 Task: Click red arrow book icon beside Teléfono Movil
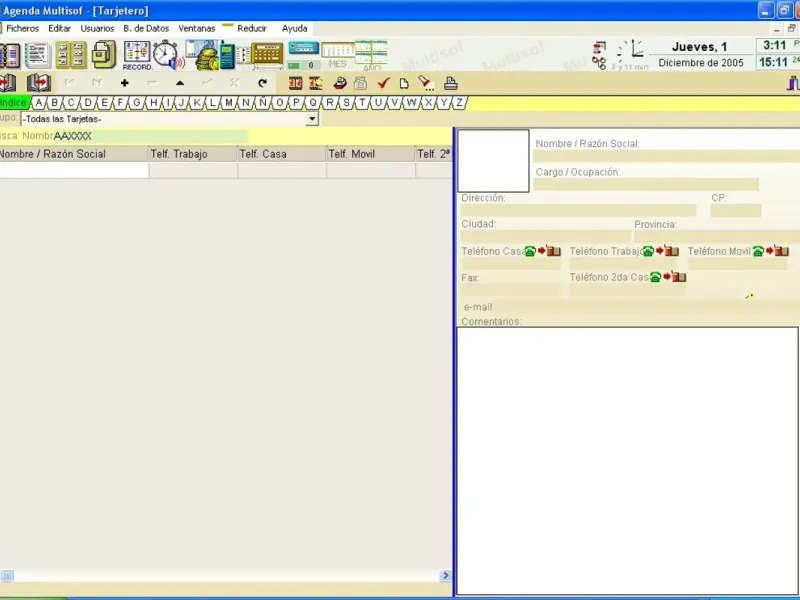[x=778, y=251]
